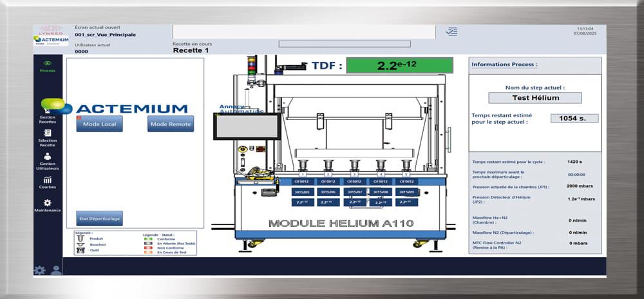Click the Test Hélium step name field

coord(535,98)
